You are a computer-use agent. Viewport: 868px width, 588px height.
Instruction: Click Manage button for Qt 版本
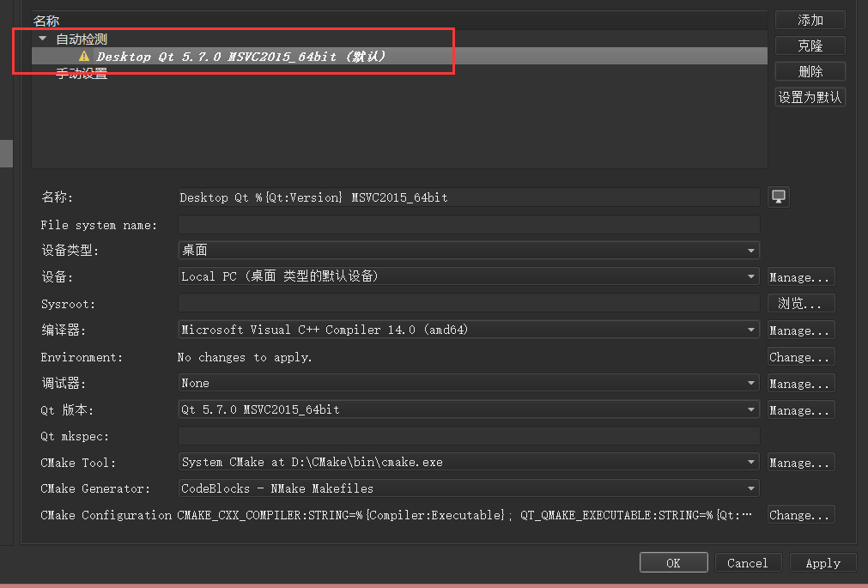click(800, 409)
